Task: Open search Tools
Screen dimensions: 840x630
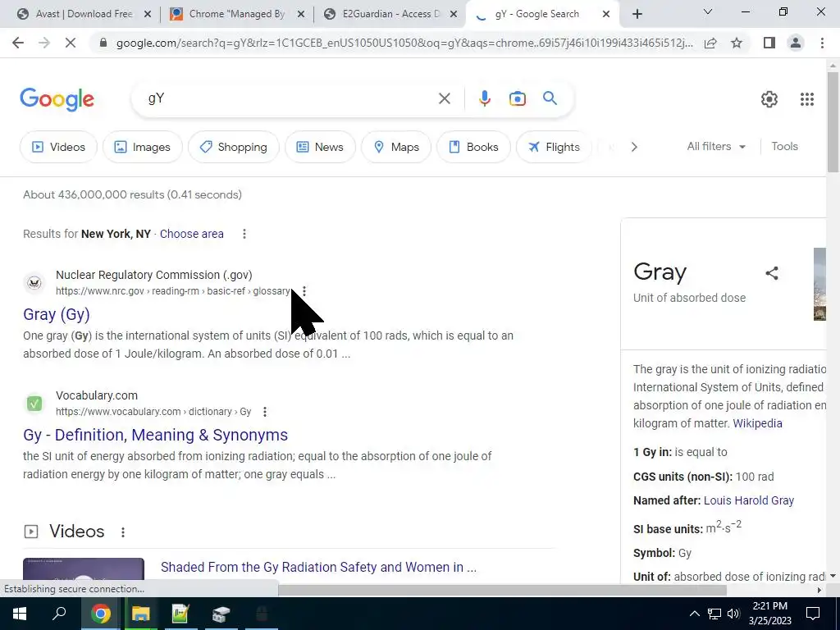Action: (784, 146)
